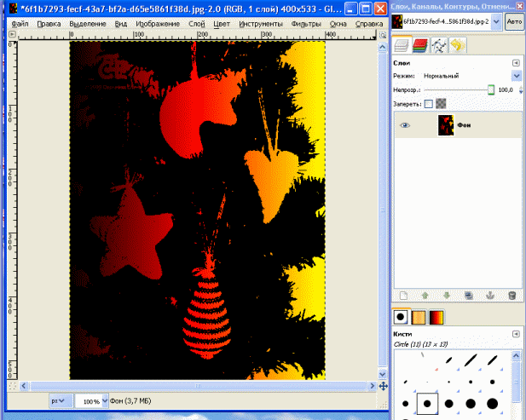Click the Фон (3,7 МБ) status text
526x420 pixels.
tap(130, 400)
